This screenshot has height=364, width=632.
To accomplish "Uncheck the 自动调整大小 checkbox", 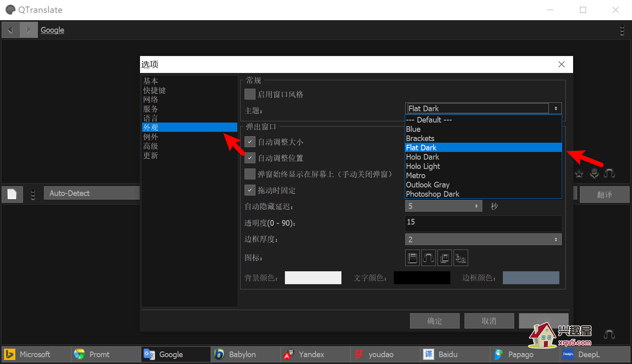I will (250, 142).
